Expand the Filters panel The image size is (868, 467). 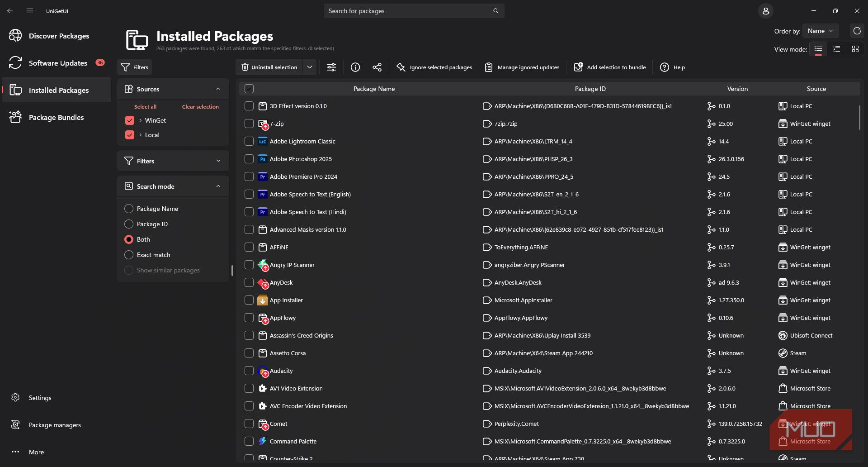218,161
